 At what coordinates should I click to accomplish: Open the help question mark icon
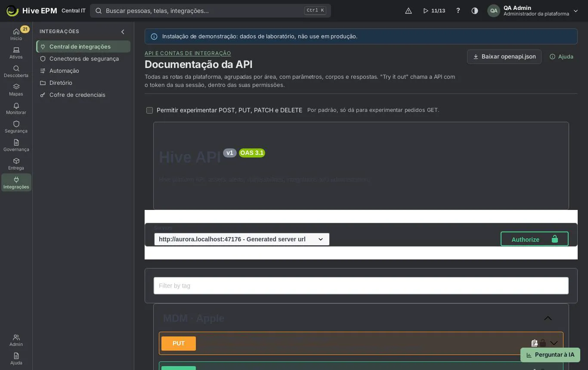coord(458,11)
